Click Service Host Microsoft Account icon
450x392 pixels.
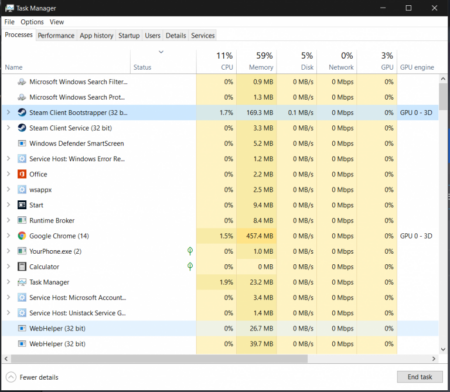tap(22, 297)
